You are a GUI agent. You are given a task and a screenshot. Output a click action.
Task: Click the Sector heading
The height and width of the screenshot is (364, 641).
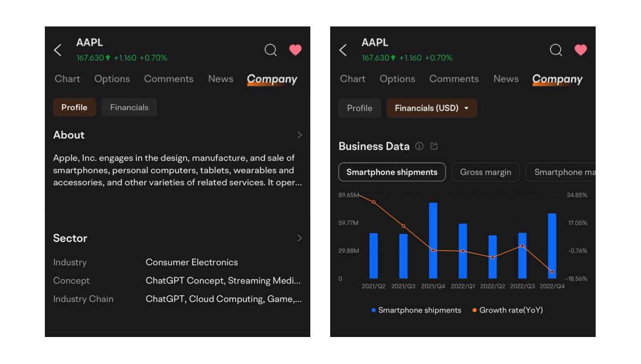pos(70,238)
